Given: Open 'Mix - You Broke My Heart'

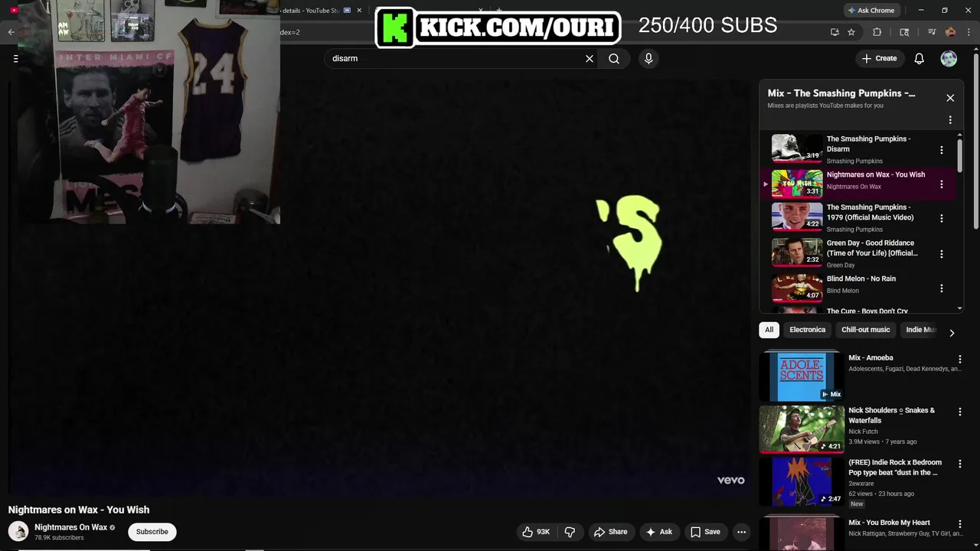Looking at the screenshot, I should point(889,523).
